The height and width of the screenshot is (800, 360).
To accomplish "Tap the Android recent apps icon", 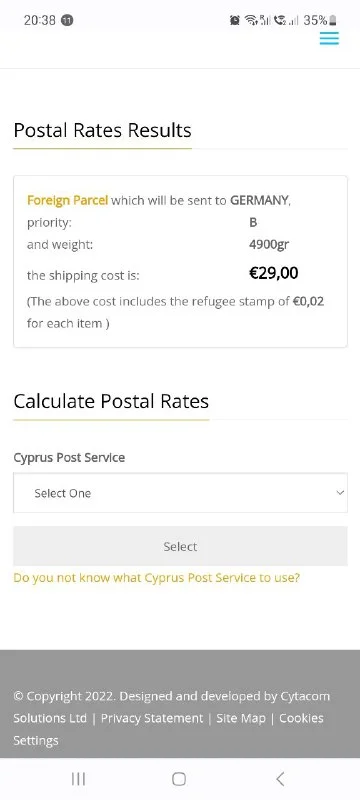I will [78, 779].
